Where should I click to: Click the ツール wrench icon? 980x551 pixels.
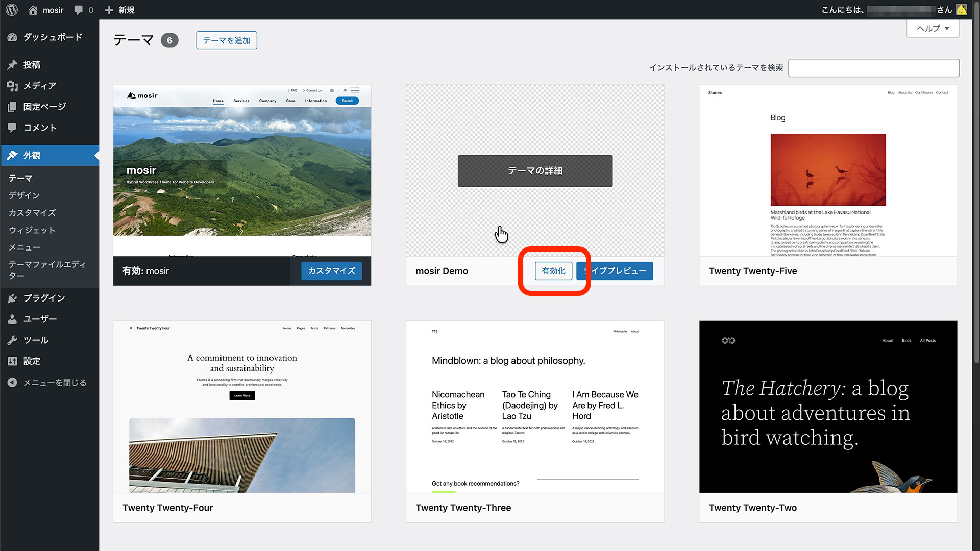point(12,340)
